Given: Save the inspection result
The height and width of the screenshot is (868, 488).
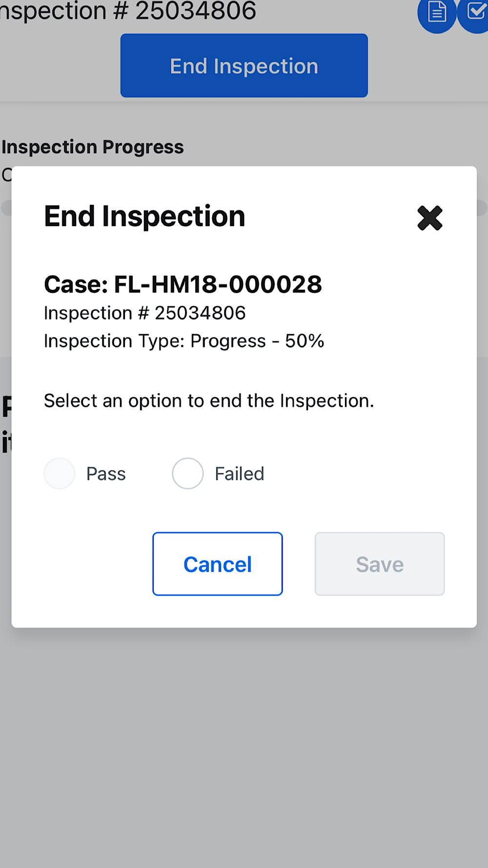Looking at the screenshot, I should coord(380,564).
